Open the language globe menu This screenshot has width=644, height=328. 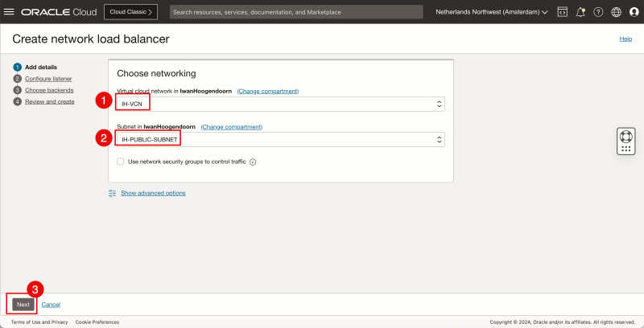(x=616, y=12)
